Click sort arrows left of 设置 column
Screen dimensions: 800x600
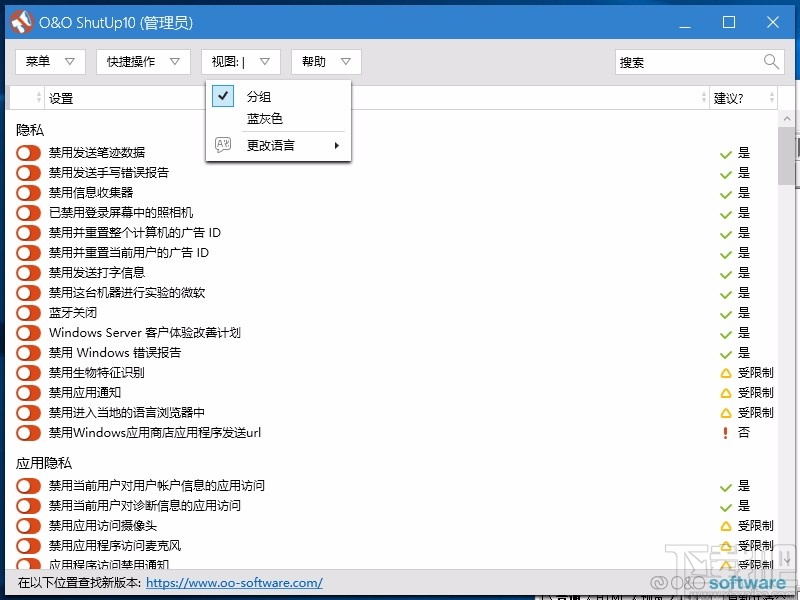coord(39,97)
